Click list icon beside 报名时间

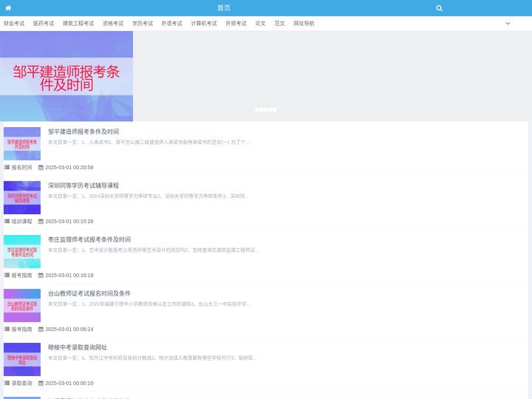click(7, 167)
